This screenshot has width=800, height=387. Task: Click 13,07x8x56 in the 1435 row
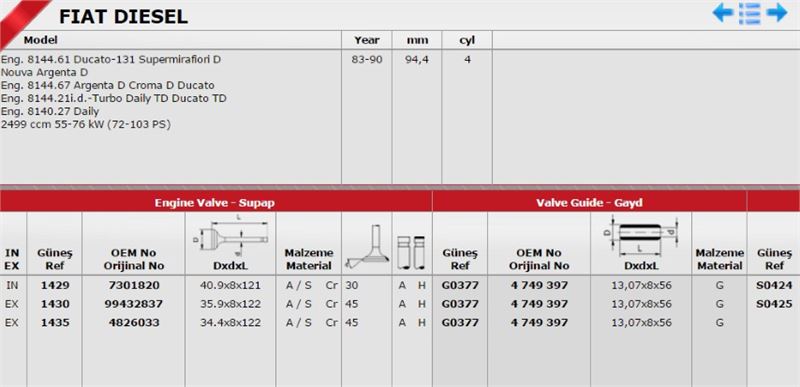(x=641, y=322)
